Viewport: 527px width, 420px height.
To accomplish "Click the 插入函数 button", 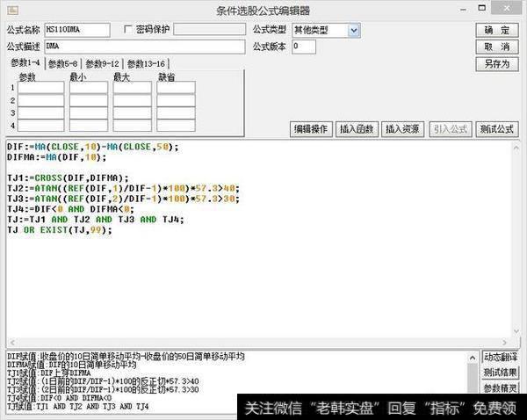I will click(x=357, y=129).
